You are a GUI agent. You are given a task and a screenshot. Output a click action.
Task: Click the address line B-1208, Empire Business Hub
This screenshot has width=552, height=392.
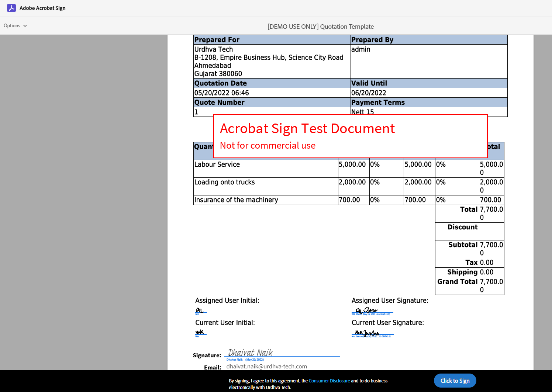(269, 58)
